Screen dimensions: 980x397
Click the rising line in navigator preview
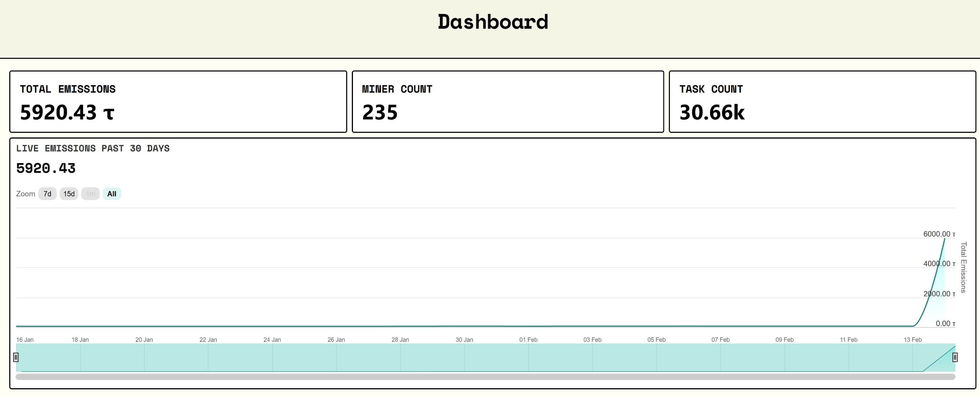[939, 359]
